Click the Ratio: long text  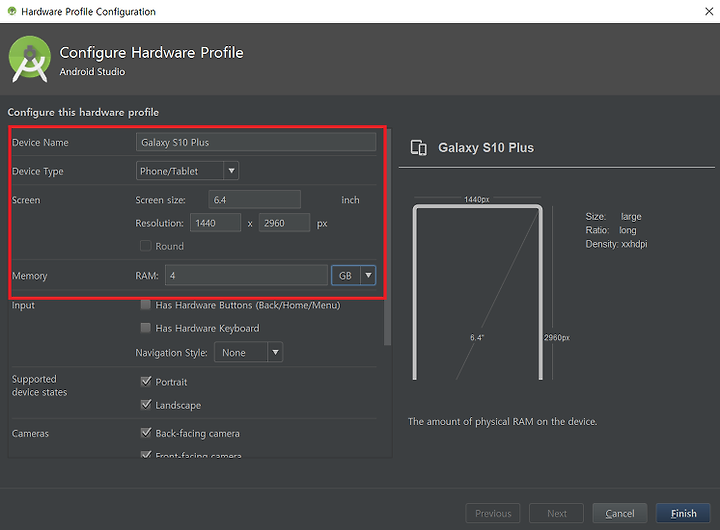pyautogui.click(x=611, y=230)
